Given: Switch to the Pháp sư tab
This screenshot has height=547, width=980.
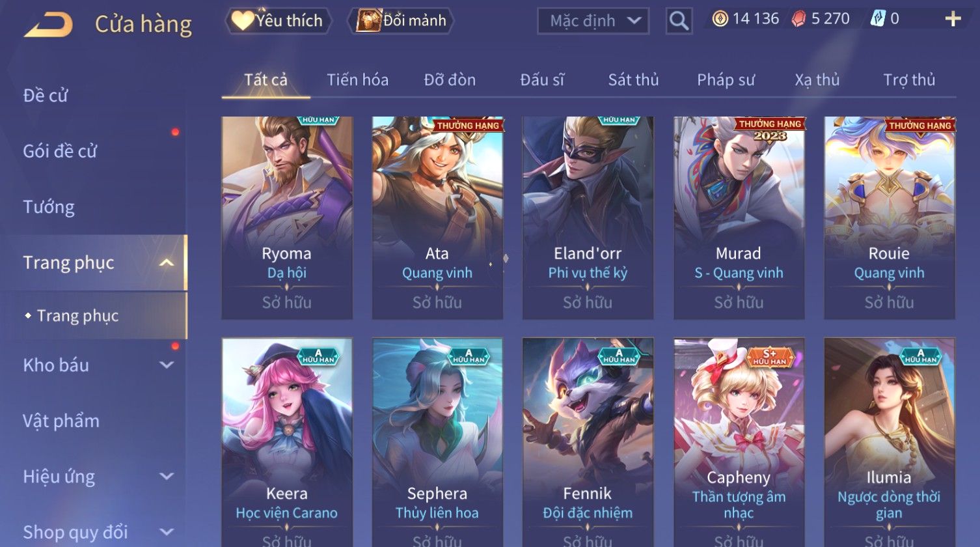Looking at the screenshot, I should [x=726, y=80].
